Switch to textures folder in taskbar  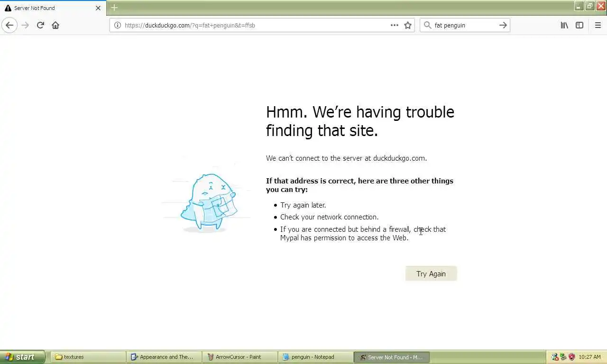tap(88, 357)
